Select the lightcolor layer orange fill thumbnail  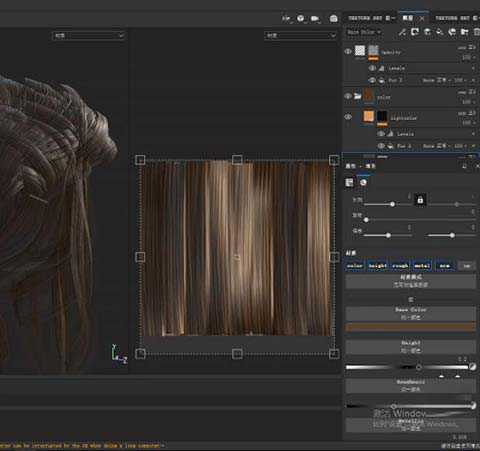368,117
